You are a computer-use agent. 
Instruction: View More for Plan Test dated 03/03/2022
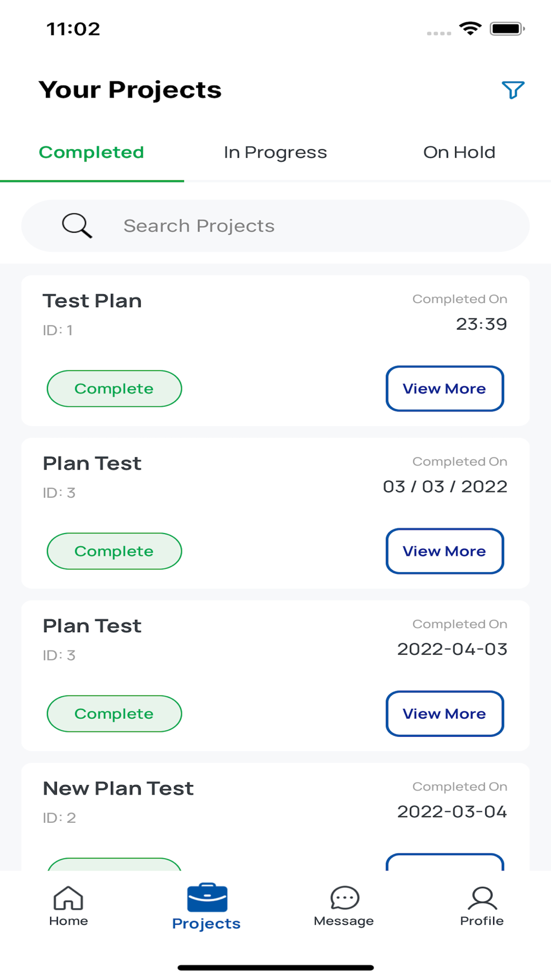click(445, 551)
